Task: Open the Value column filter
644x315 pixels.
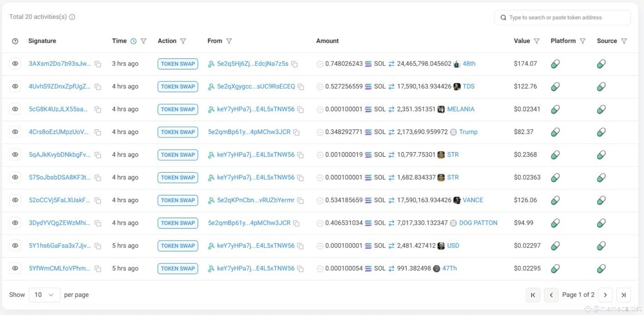Action: (537, 41)
